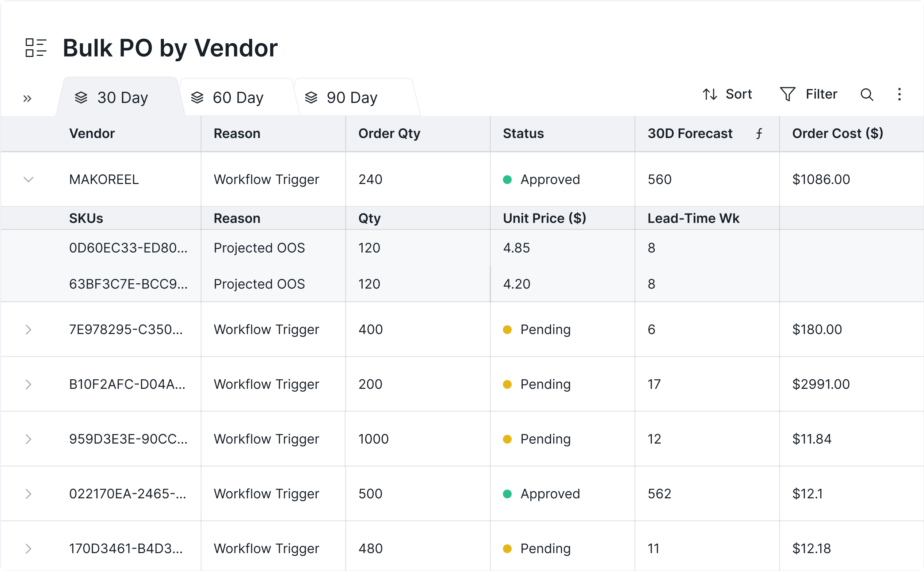Click the formula icon on 30D Forecast column
This screenshot has height=571, width=924.
point(759,134)
